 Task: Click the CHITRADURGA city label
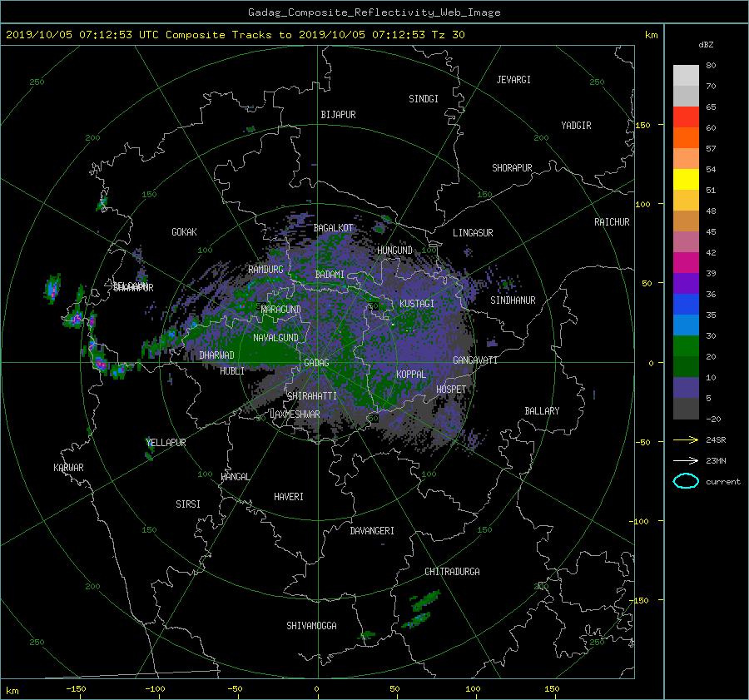point(452,572)
